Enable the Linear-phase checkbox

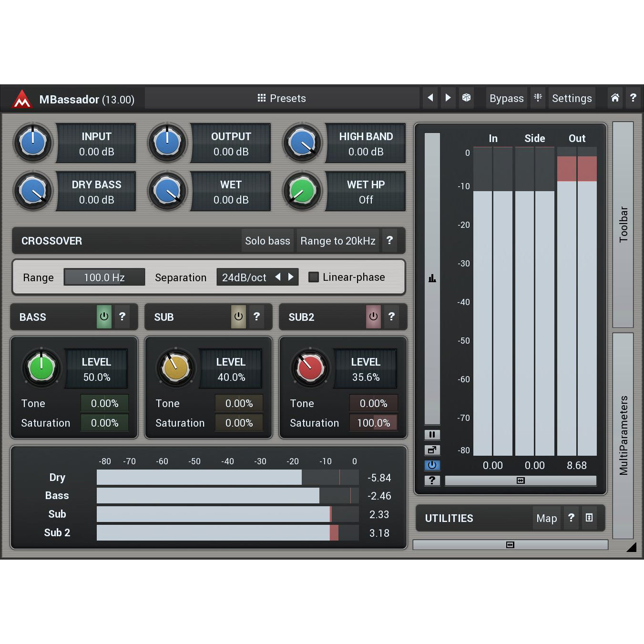[314, 277]
